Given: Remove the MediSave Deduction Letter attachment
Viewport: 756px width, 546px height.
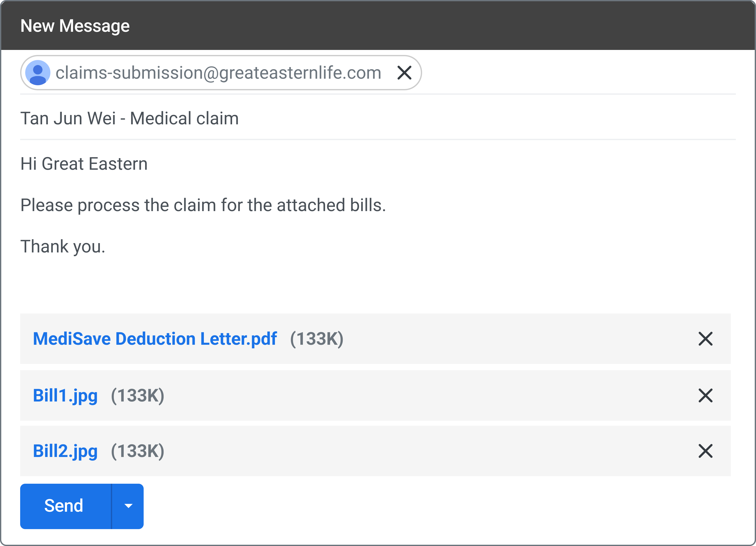Looking at the screenshot, I should tap(705, 339).
